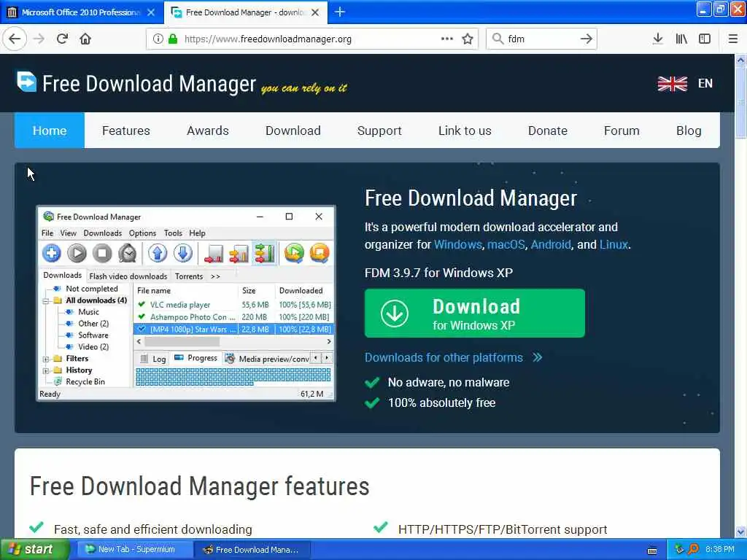Follow the Windows platform link
Viewport: 747px width, 560px height.
(458, 244)
